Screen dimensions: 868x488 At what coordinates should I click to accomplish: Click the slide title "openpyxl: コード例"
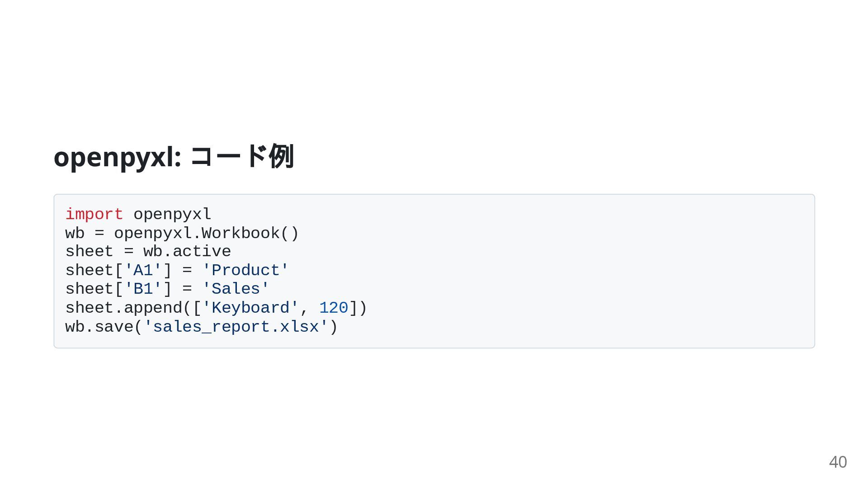(x=174, y=157)
